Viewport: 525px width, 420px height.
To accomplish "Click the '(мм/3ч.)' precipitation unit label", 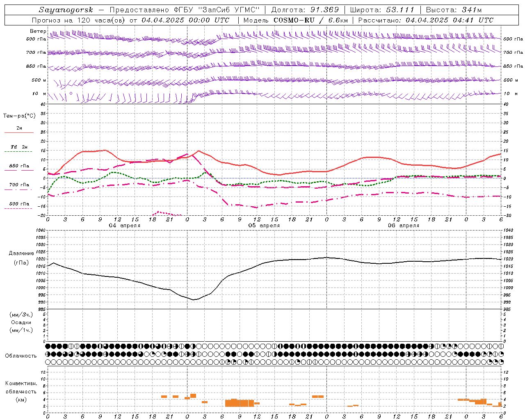I will click(21, 315).
